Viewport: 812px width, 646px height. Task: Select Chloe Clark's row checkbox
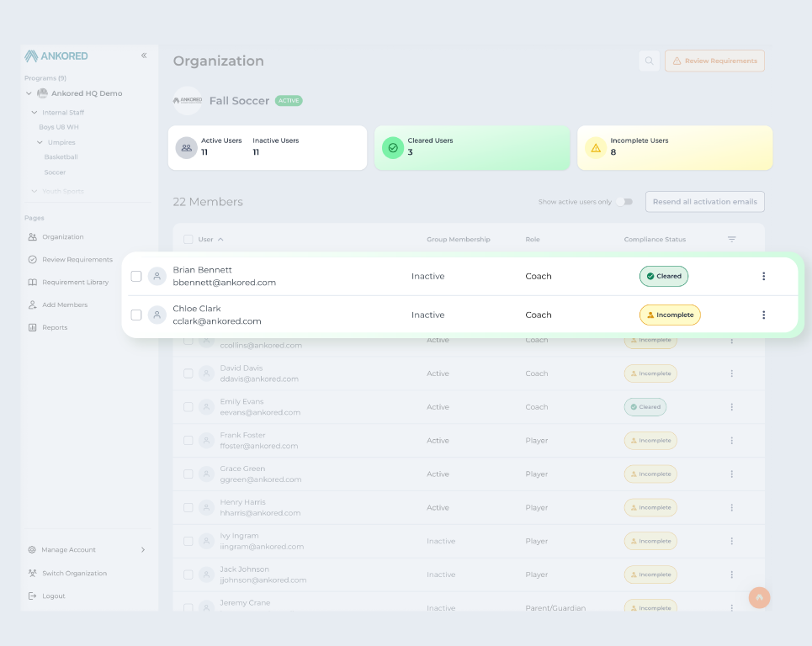point(136,315)
